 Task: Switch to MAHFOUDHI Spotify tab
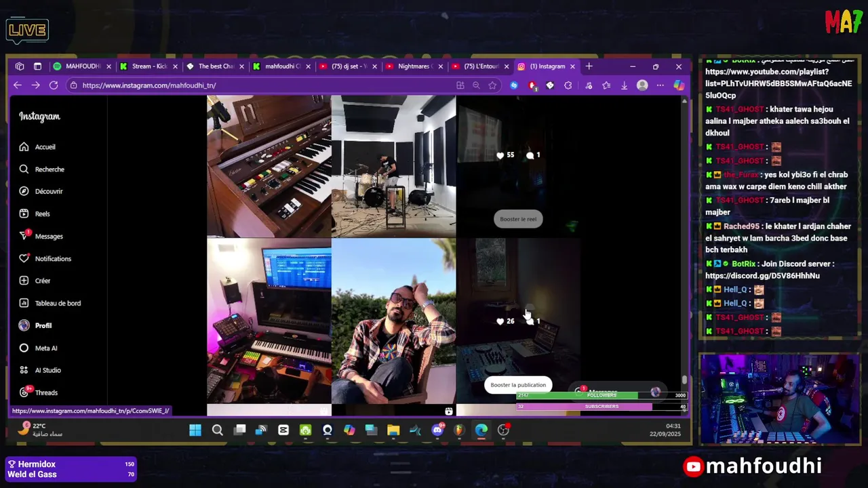tap(82, 66)
